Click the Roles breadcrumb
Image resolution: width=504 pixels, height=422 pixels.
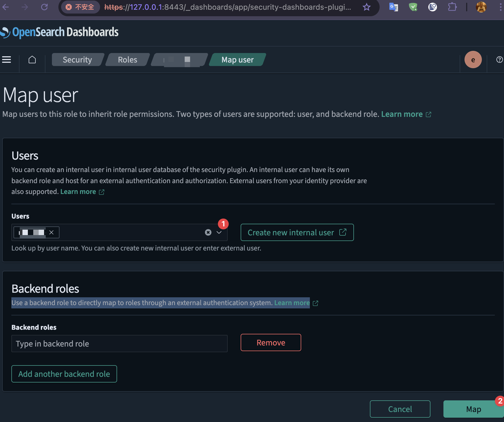pyautogui.click(x=127, y=60)
